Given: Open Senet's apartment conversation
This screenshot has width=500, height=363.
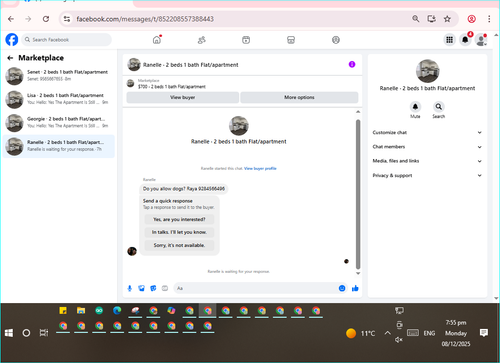Looking at the screenshot, I should click(x=59, y=76).
